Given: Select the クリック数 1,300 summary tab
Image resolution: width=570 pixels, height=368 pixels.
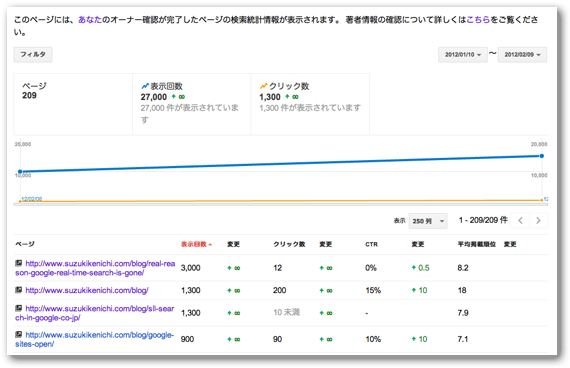Looking at the screenshot, I should 310,104.
